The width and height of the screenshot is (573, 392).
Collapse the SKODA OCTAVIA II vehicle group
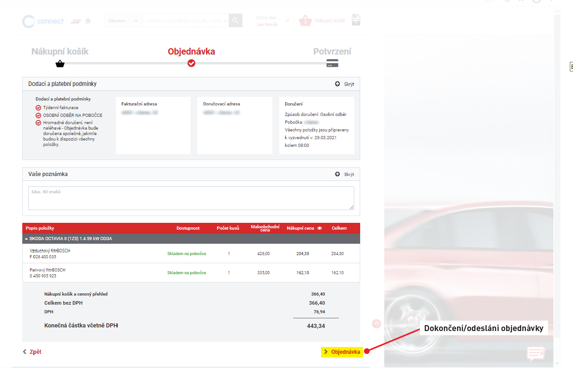click(26, 239)
